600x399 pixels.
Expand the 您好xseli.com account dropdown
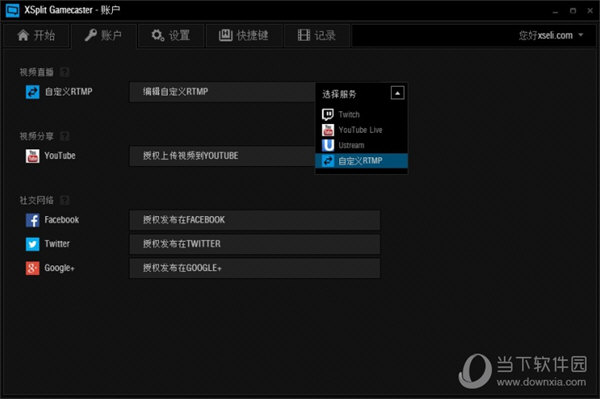tap(551, 35)
